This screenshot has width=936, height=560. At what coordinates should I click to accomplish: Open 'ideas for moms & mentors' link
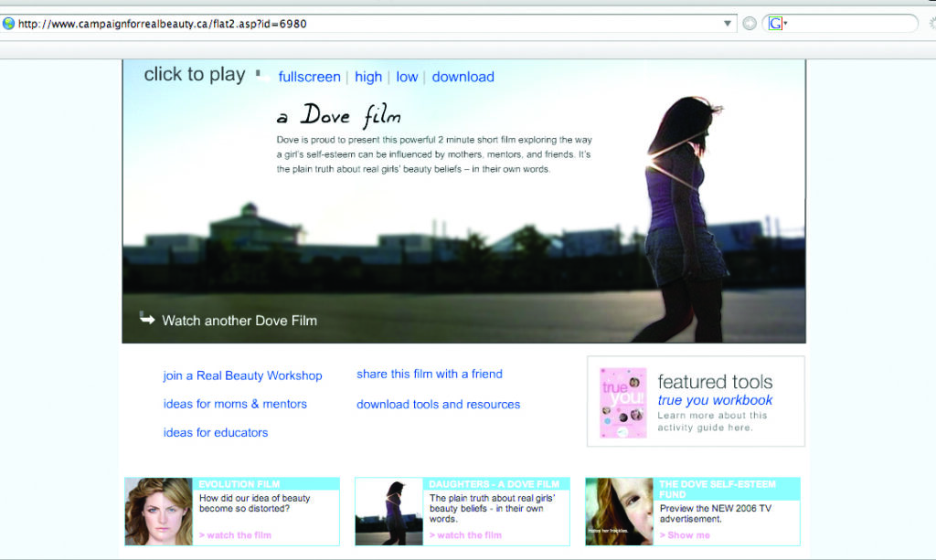235,404
